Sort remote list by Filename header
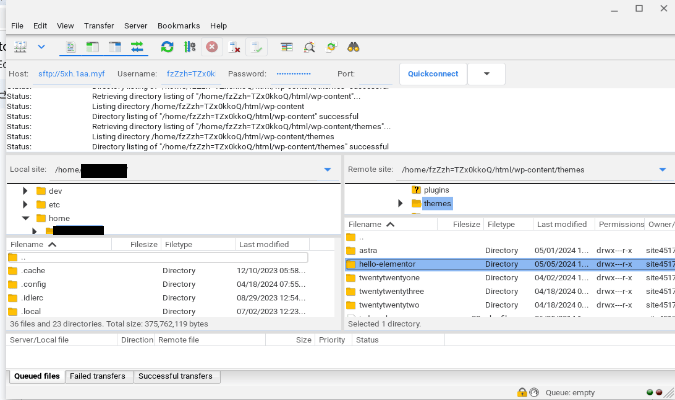 pos(391,224)
